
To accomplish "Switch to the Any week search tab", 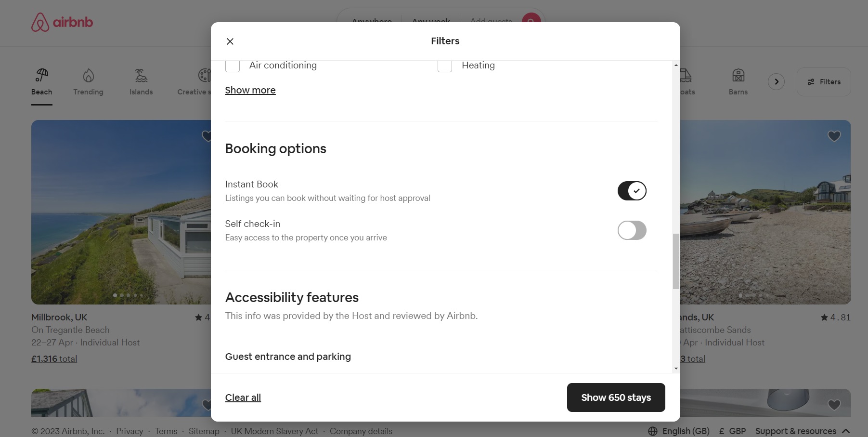I will [430, 22].
